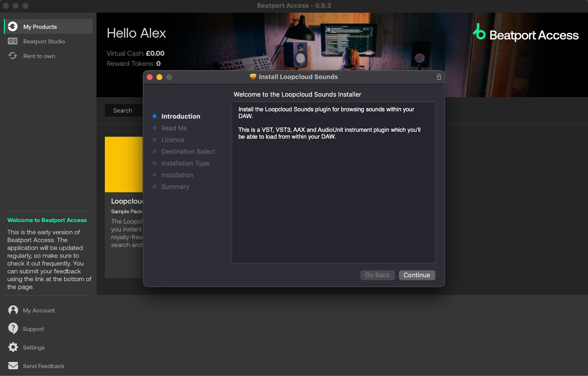Select the Destination Select step
This screenshot has height=376, width=588.
[x=188, y=152]
